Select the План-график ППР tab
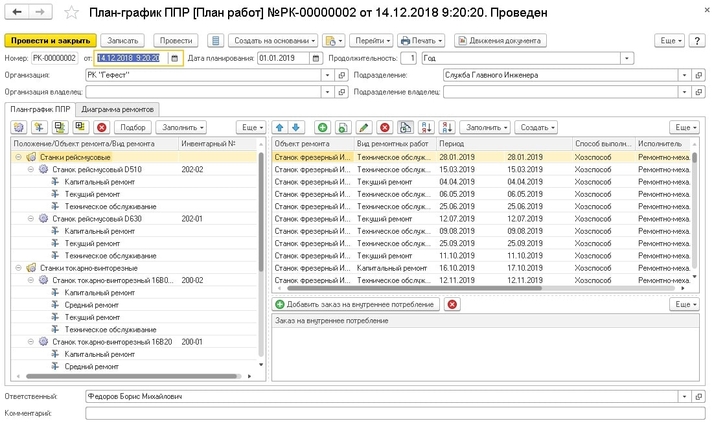This screenshot has width=714, height=426. 39,107
